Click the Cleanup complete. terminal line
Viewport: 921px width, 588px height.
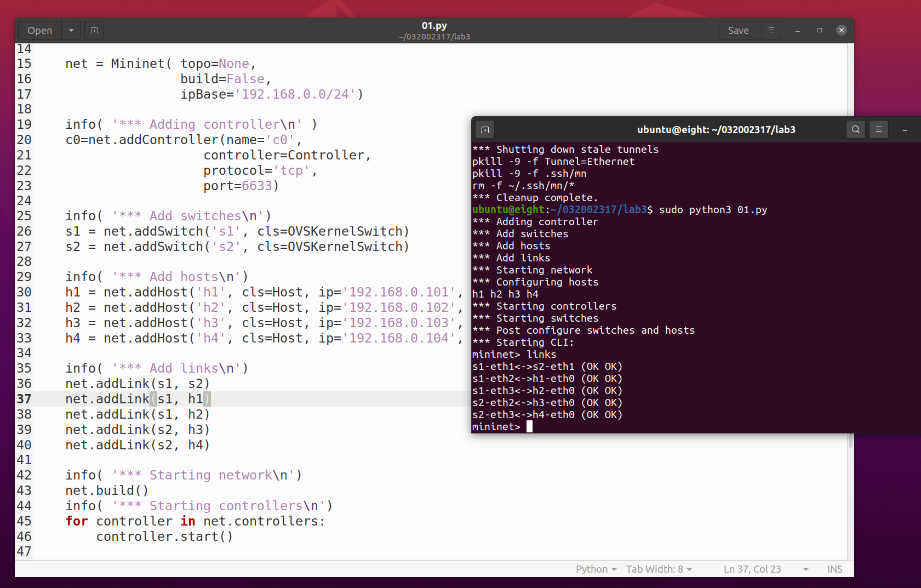click(x=535, y=198)
